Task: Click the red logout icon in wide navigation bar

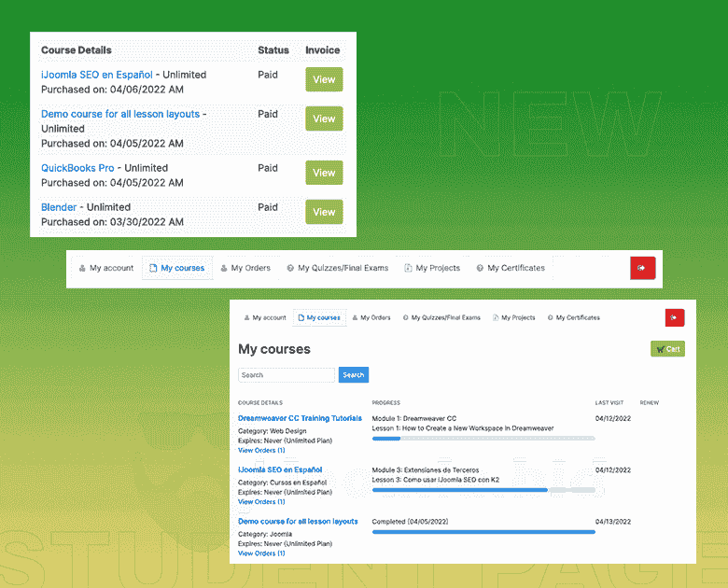Action: click(x=643, y=268)
